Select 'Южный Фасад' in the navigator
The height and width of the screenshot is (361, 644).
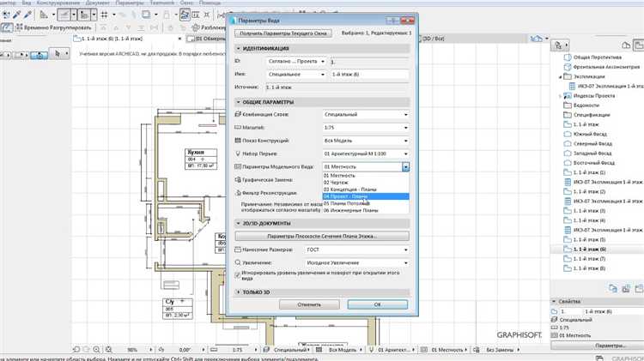point(590,134)
